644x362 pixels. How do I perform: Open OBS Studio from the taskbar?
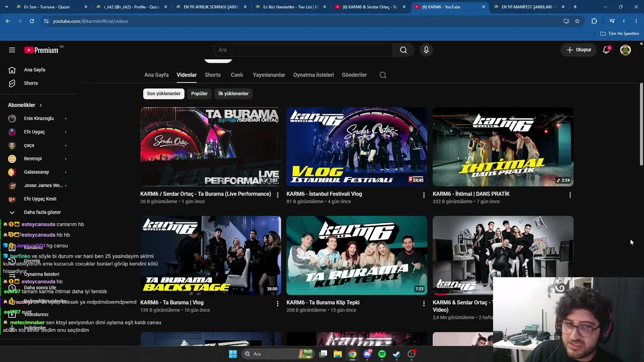(x=412, y=354)
